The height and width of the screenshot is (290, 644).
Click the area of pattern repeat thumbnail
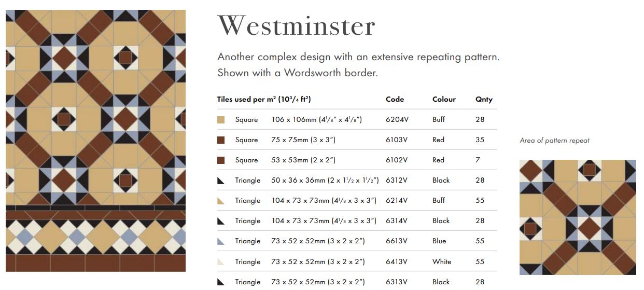pyautogui.click(x=578, y=217)
